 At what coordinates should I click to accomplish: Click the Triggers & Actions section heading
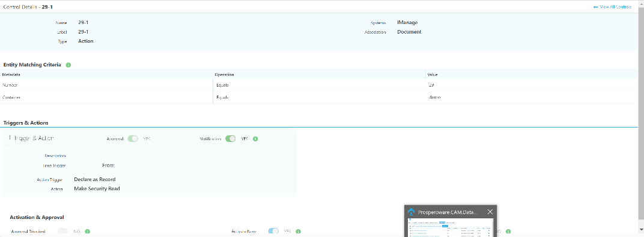(26, 123)
